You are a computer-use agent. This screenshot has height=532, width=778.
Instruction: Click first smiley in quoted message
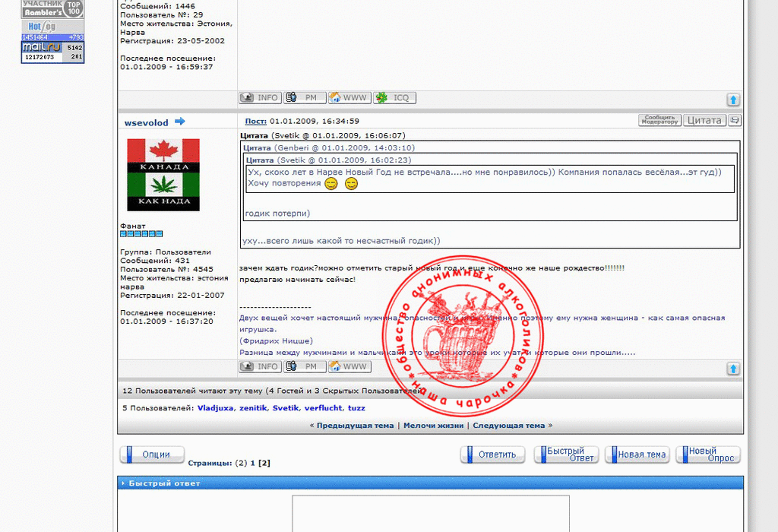[x=331, y=184]
